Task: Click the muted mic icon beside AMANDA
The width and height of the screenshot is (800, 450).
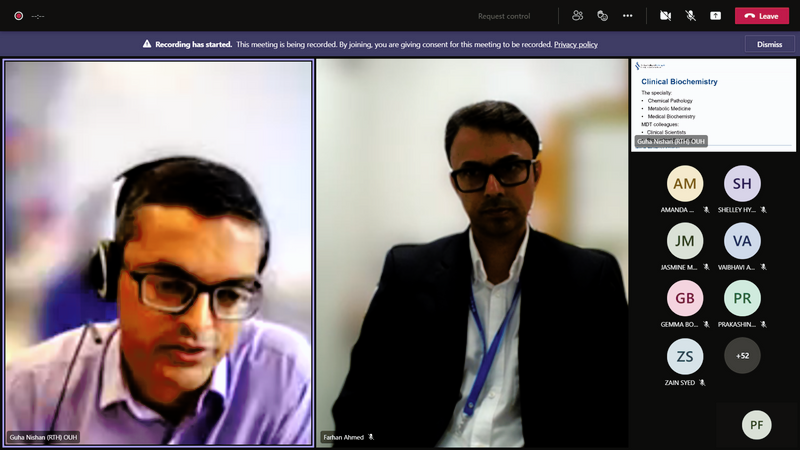Action: pos(706,210)
